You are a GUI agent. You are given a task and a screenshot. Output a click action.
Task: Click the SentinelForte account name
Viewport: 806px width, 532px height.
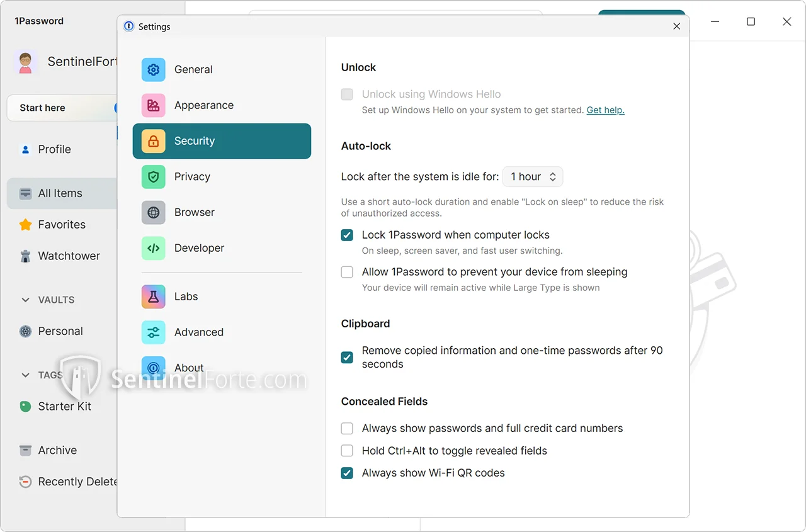click(x=82, y=62)
